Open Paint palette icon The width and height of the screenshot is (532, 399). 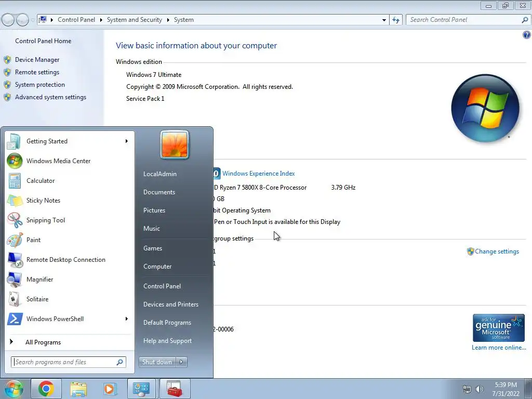click(x=15, y=240)
